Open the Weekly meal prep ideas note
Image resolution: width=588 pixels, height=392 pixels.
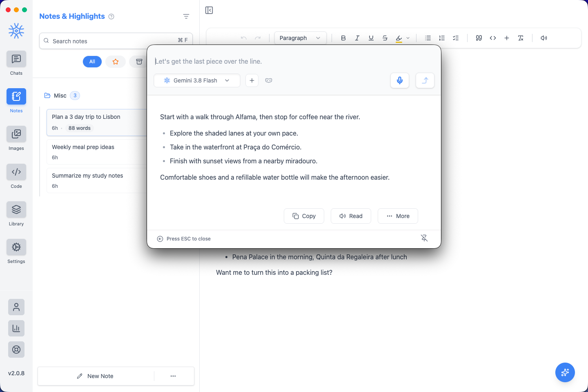click(97, 152)
